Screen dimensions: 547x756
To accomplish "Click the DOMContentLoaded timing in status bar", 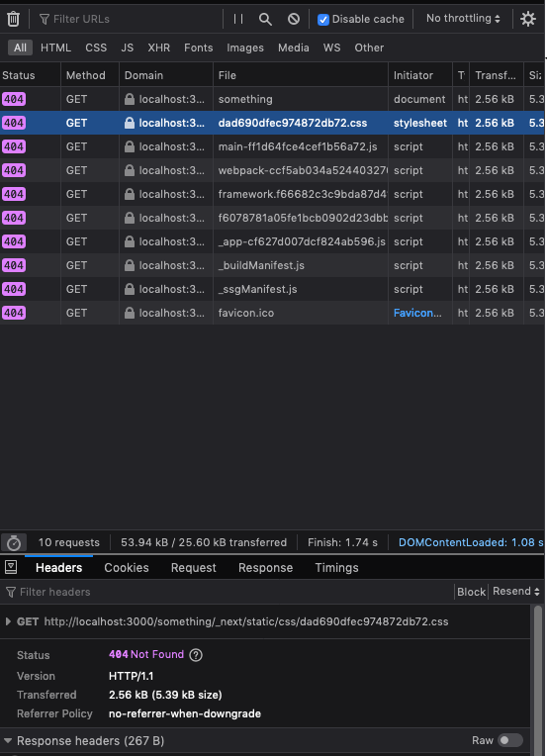I will tap(471, 542).
